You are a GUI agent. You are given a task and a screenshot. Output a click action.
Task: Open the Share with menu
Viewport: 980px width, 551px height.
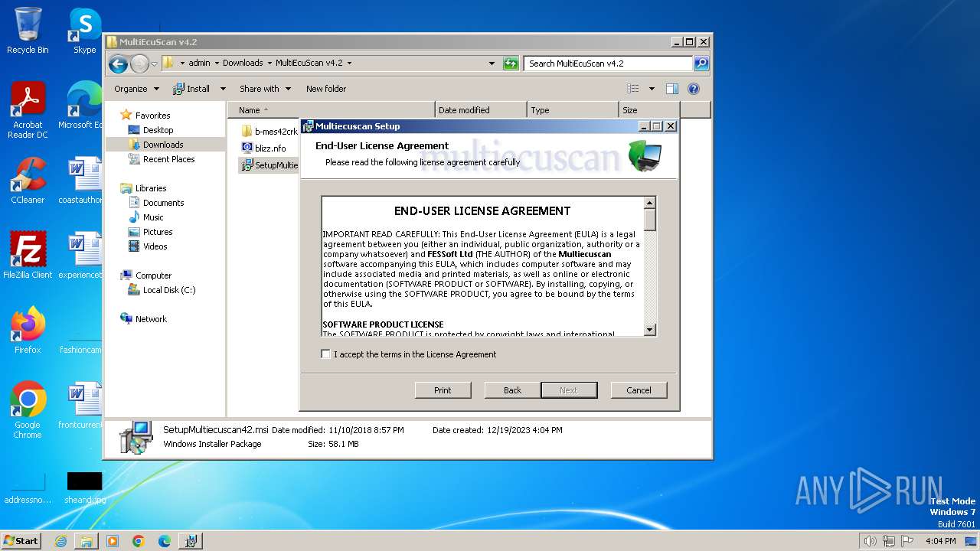(265, 89)
